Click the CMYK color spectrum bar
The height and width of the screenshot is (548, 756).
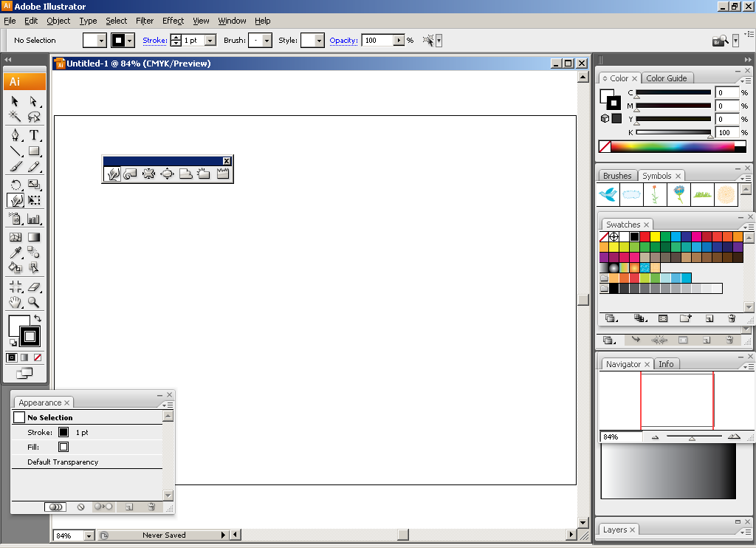point(673,146)
